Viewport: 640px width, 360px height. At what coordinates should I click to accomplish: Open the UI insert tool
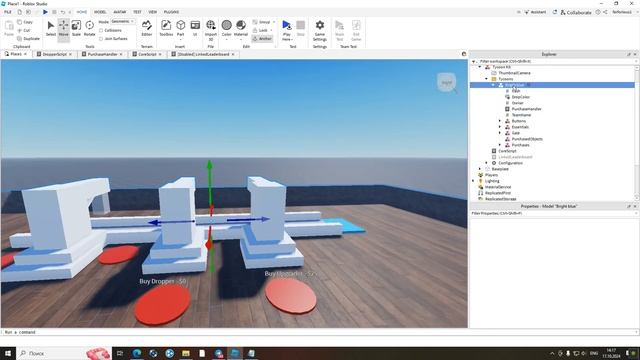pos(195,29)
